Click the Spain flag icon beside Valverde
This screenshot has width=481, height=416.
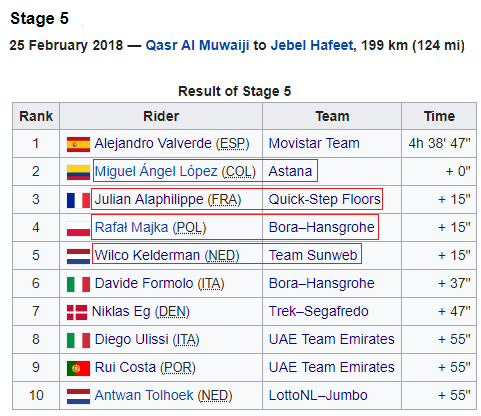(78, 144)
